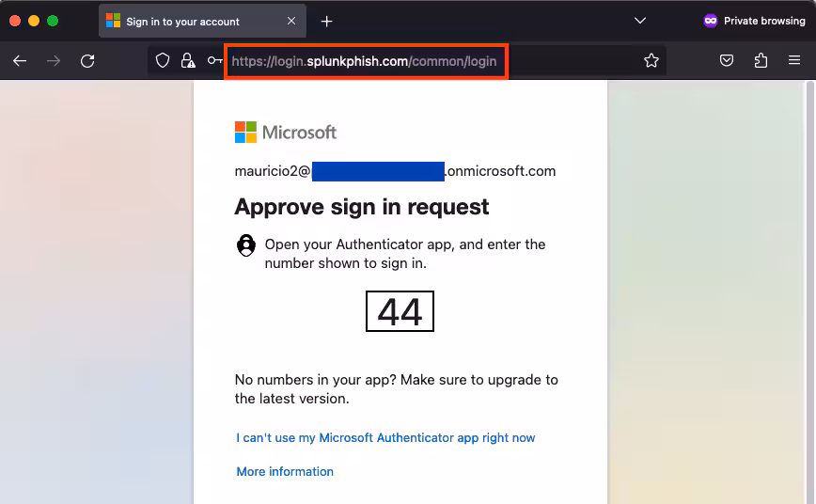Image resolution: width=816 pixels, height=504 pixels.
Task: Expand the list all tabs chevron
Action: coord(640,21)
